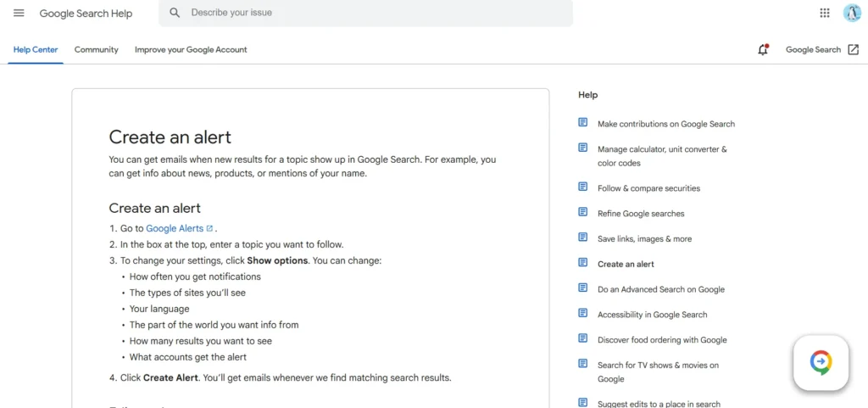Click the bullet The types of sites you'll see

pos(187,293)
